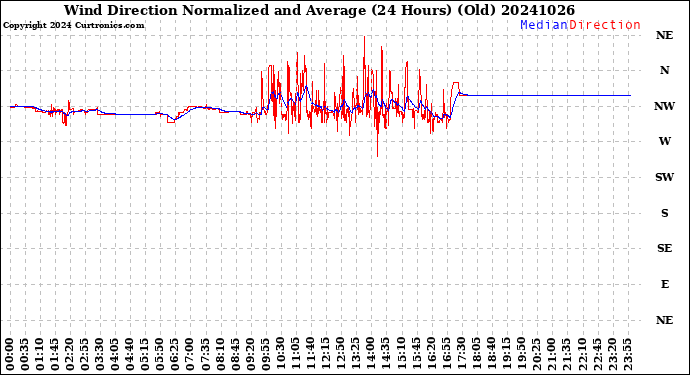This screenshot has height=375, width=690.
Task: Click the '08:45' time label
Action: point(236,354)
